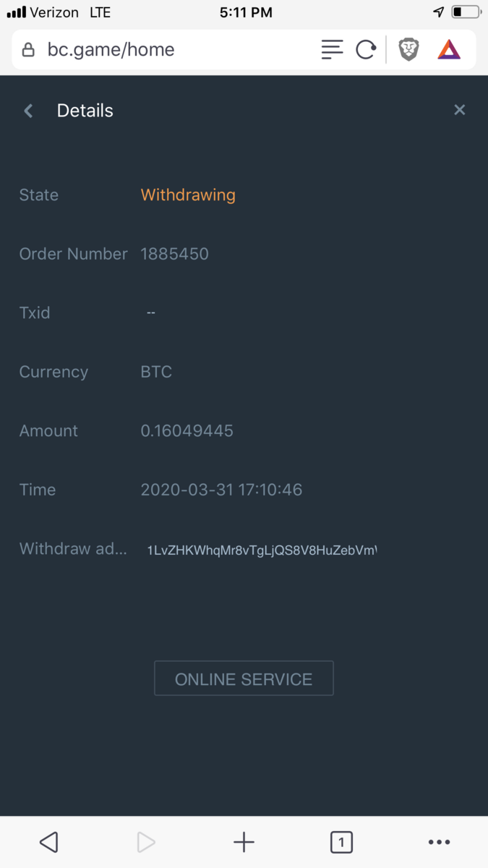Viewport: 488px width, 868px height.
Task: Click the ONLINE SERVICE button
Action: coord(244,678)
